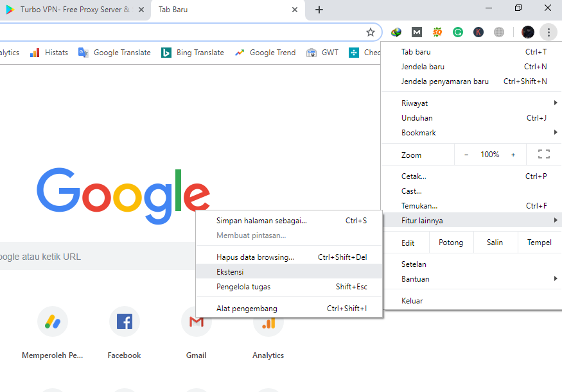Choose Temukan... menu item
562x392 pixels.
click(471, 206)
